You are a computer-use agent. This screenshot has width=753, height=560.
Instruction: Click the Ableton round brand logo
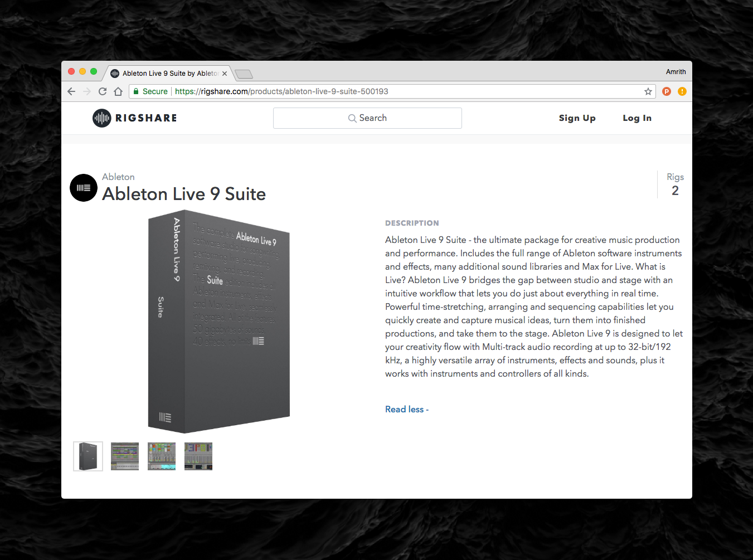tap(84, 188)
